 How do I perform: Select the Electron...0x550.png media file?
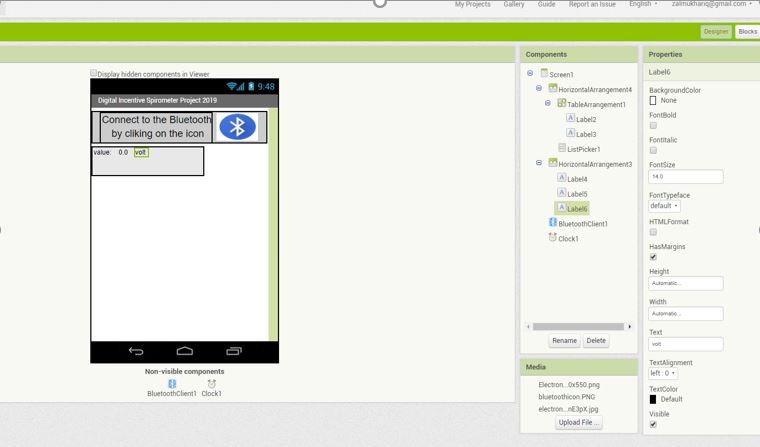569,384
